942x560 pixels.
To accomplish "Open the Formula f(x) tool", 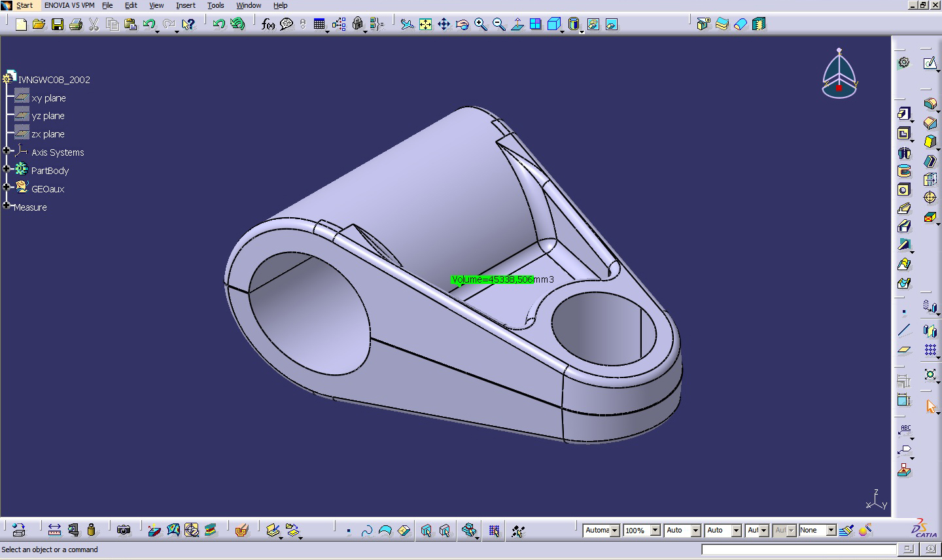I will pos(268,24).
